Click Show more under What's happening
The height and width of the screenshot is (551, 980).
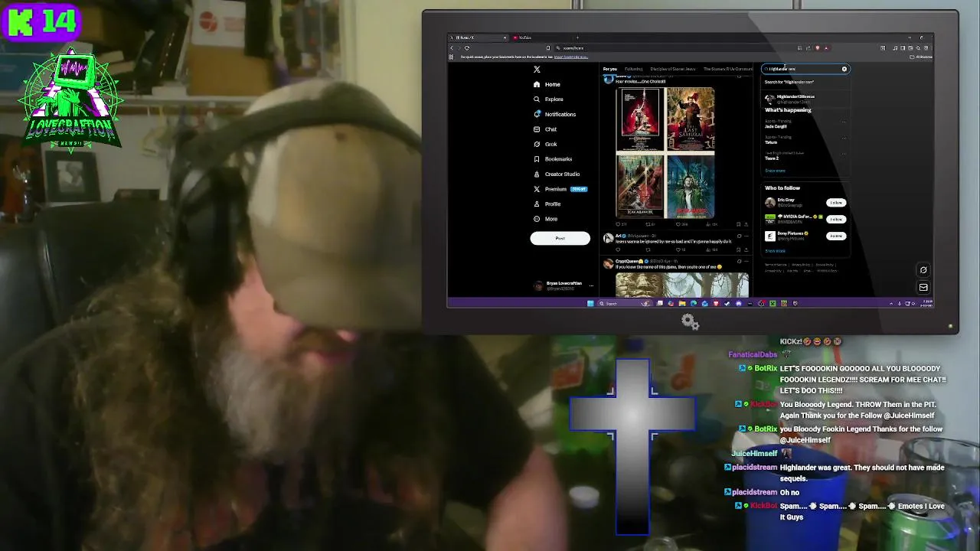pos(775,170)
